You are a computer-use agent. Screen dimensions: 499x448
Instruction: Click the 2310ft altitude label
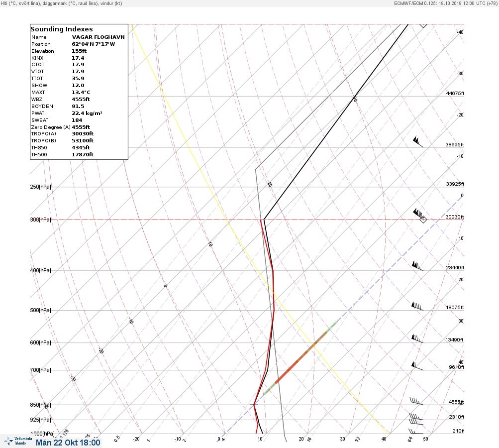(x=456, y=417)
